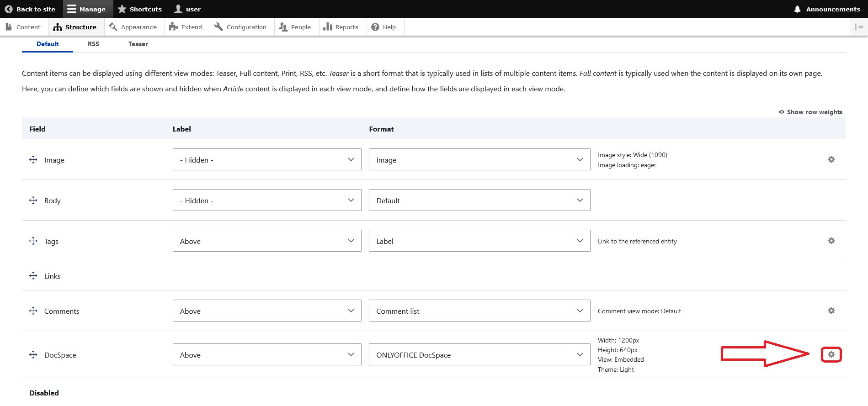Open the Image label dropdown
This screenshot has width=868, height=406.
point(266,159)
